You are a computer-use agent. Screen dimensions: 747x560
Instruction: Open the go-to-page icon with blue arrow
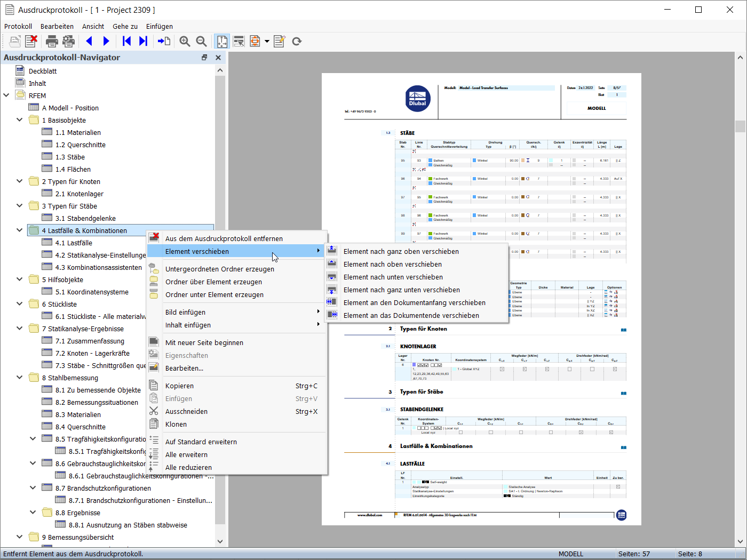164,41
